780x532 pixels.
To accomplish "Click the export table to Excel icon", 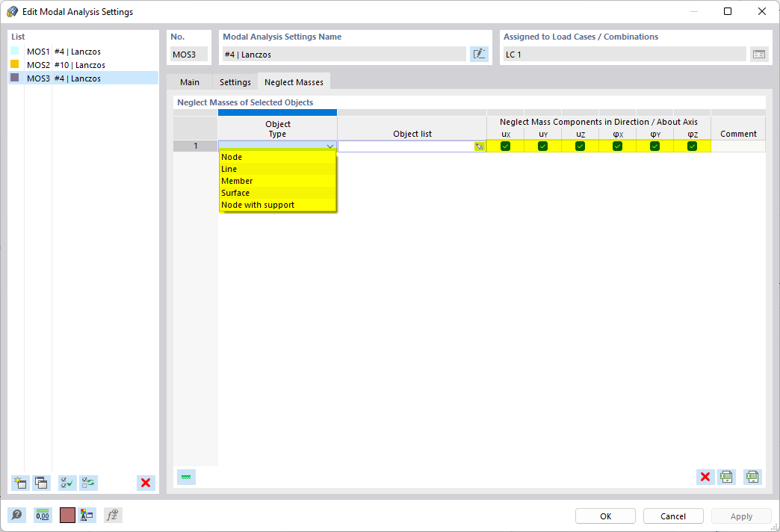I will [726, 477].
